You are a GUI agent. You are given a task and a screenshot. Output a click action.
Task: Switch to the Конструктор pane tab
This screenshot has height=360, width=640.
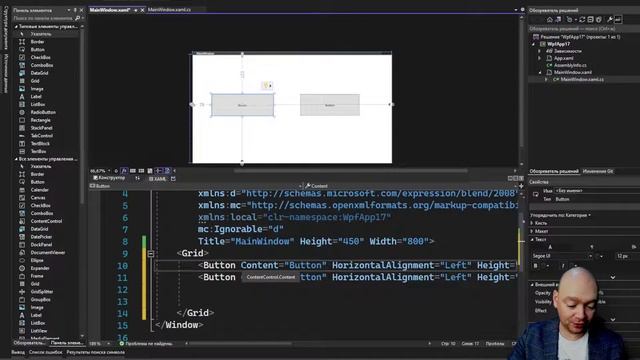(109, 178)
